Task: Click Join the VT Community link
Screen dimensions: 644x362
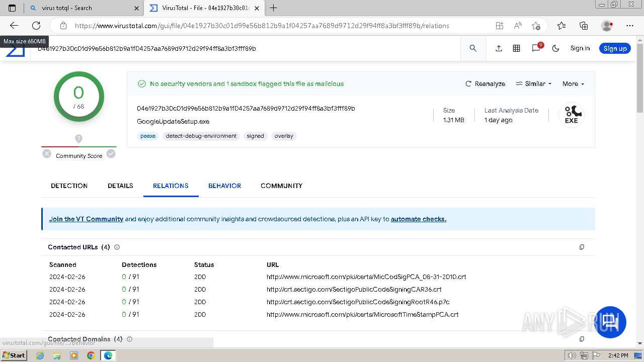Action: [86, 219]
